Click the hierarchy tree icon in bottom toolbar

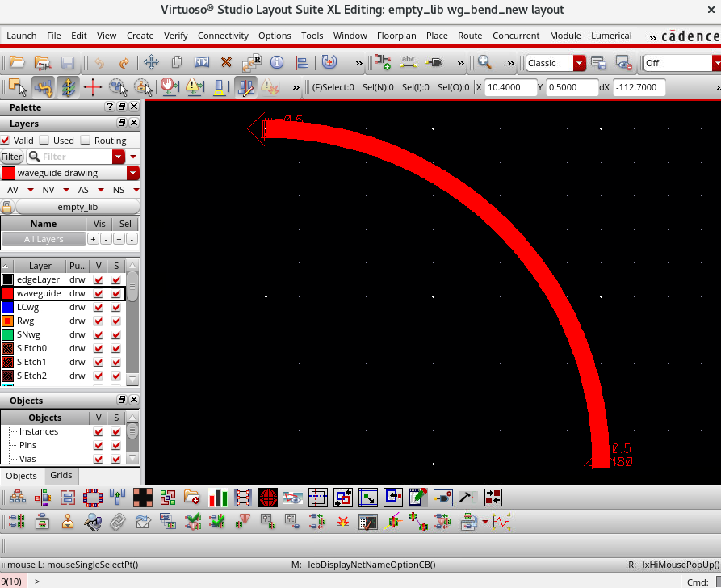pyautogui.click(x=18, y=498)
